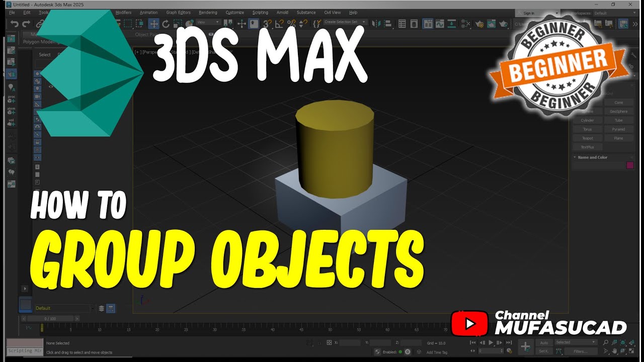
Task: Click the layers stack icon beside Default
Action: [x=101, y=308]
